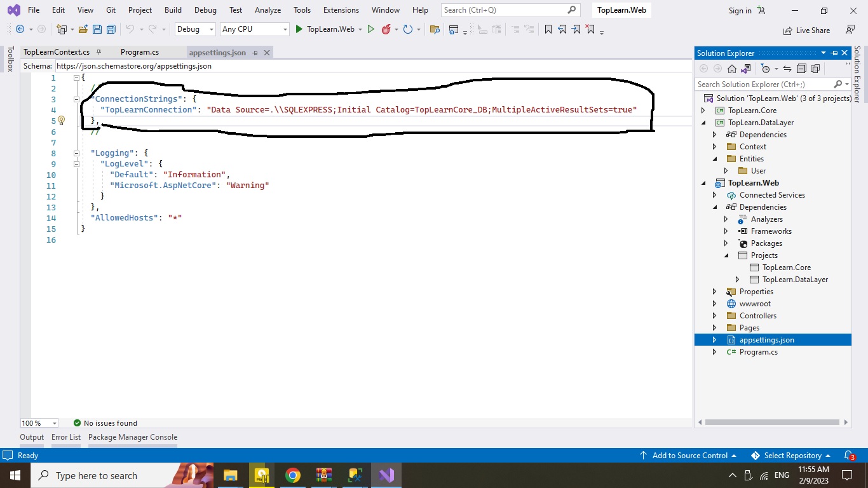Open the Build menu
868x488 pixels.
173,10
